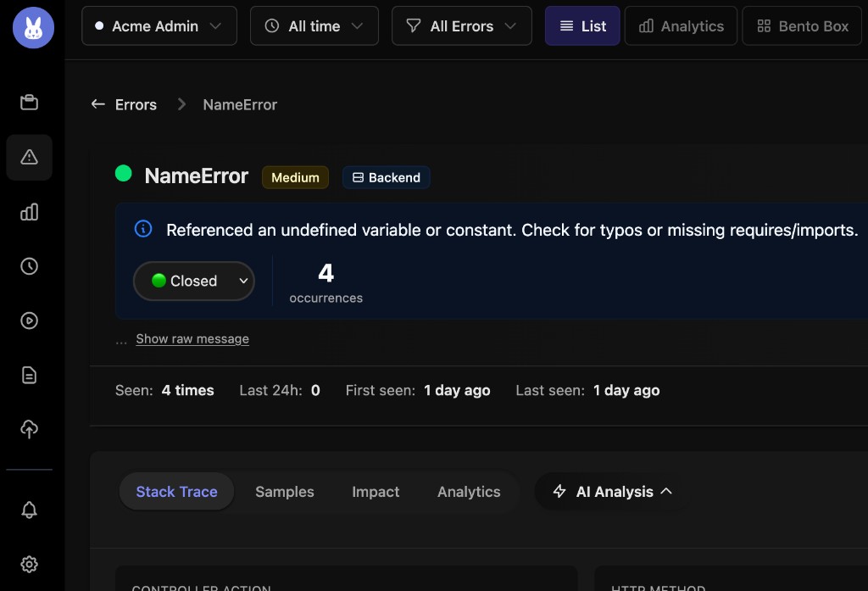Open the bar chart sidebar icon

pyautogui.click(x=30, y=212)
